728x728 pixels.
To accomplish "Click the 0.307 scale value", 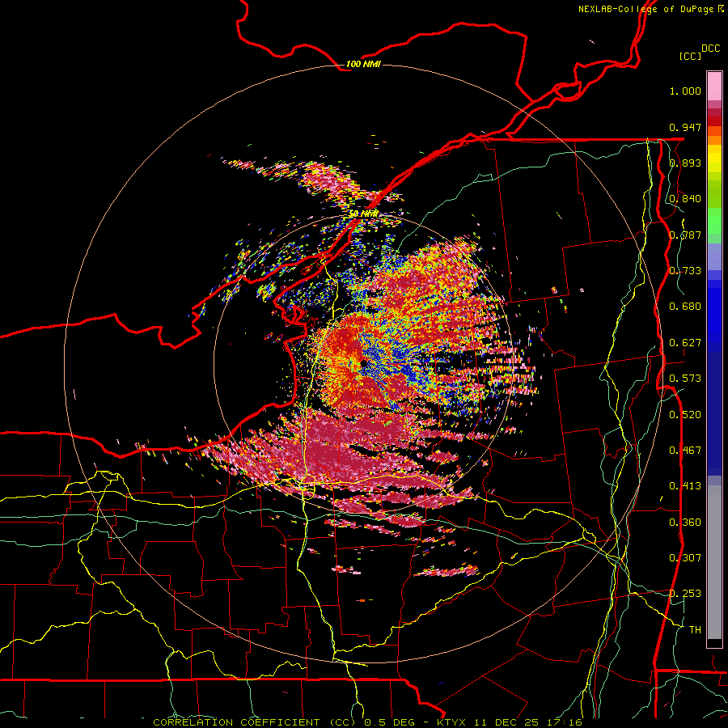I will coord(685,558).
